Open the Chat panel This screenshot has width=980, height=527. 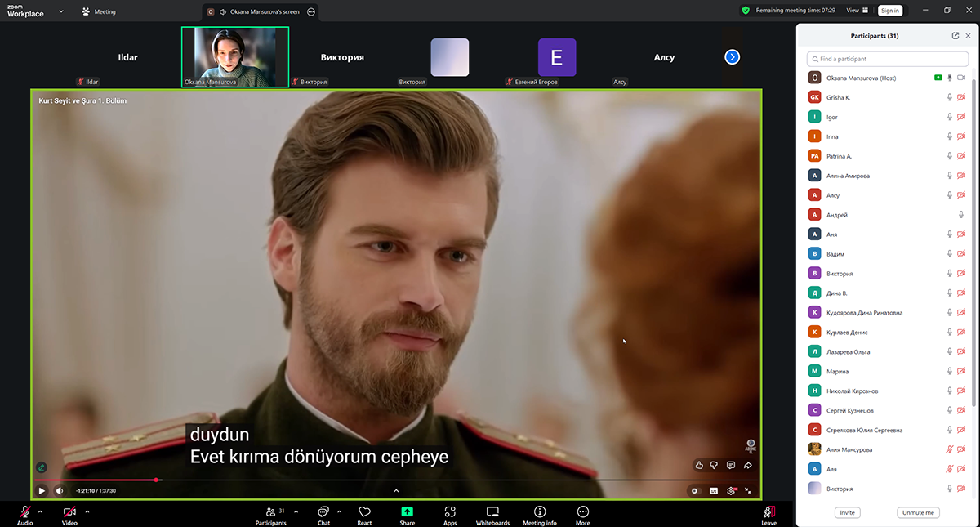pyautogui.click(x=323, y=515)
